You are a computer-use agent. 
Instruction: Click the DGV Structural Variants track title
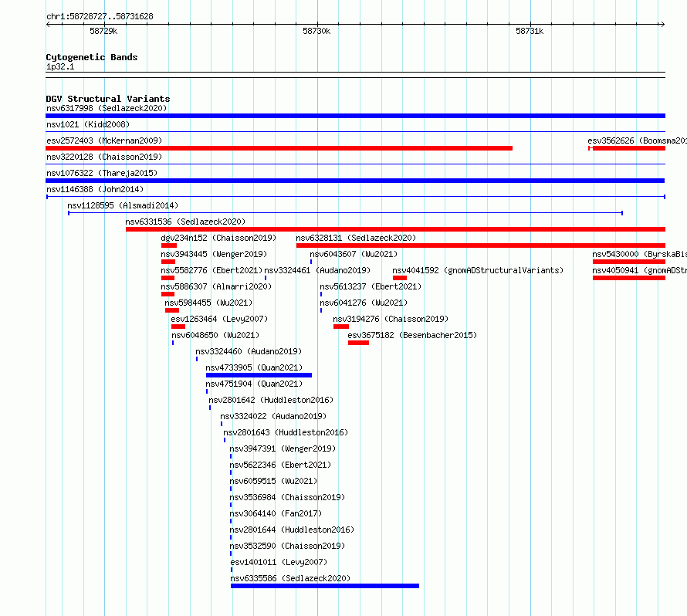108,99
